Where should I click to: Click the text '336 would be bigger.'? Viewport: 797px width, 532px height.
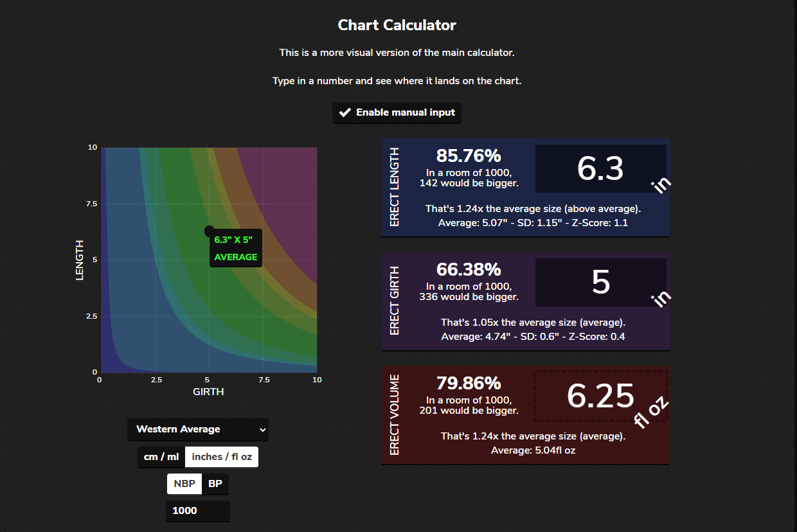[x=469, y=297]
